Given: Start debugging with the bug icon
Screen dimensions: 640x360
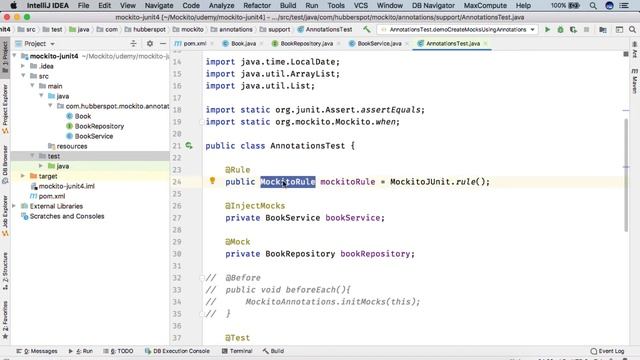Looking at the screenshot, I should pyautogui.click(x=560, y=29).
